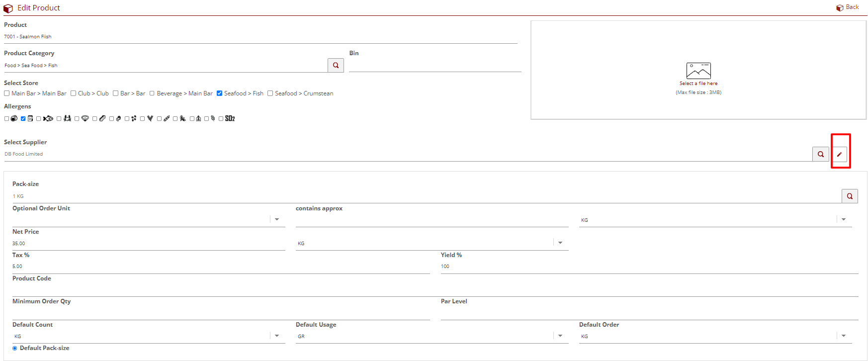The width and height of the screenshot is (868, 361).
Task: Click the crab crustacean allergen icon
Action: click(67, 118)
